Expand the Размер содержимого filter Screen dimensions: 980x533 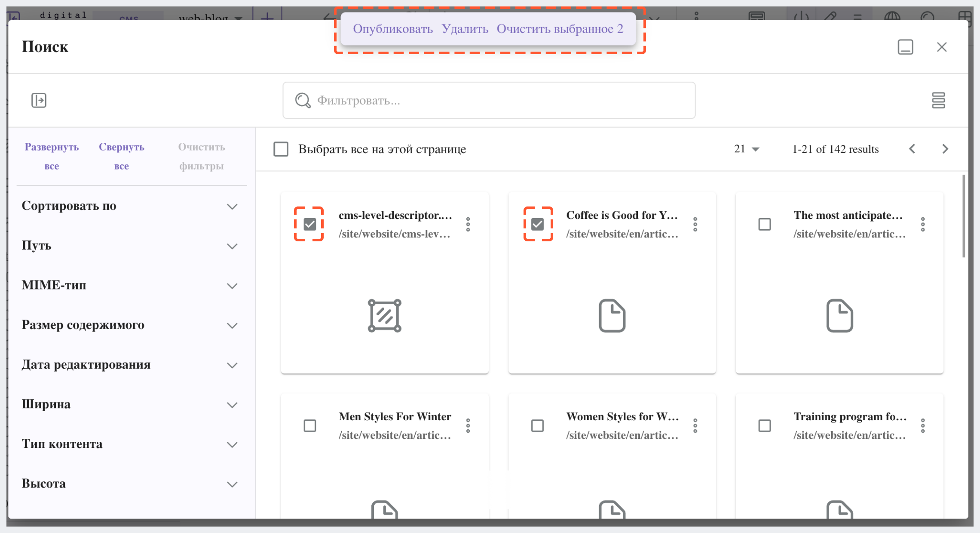click(x=129, y=325)
